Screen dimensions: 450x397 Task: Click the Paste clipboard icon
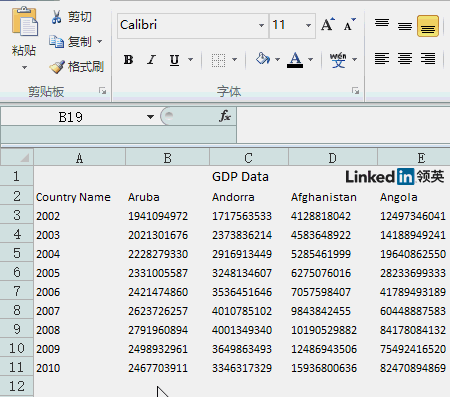[25, 22]
